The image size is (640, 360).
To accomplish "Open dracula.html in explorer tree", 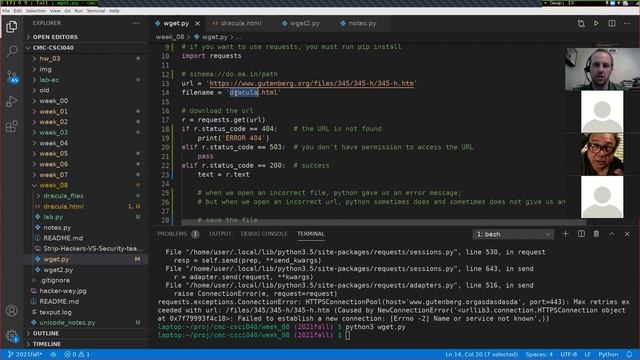I will [63, 207].
